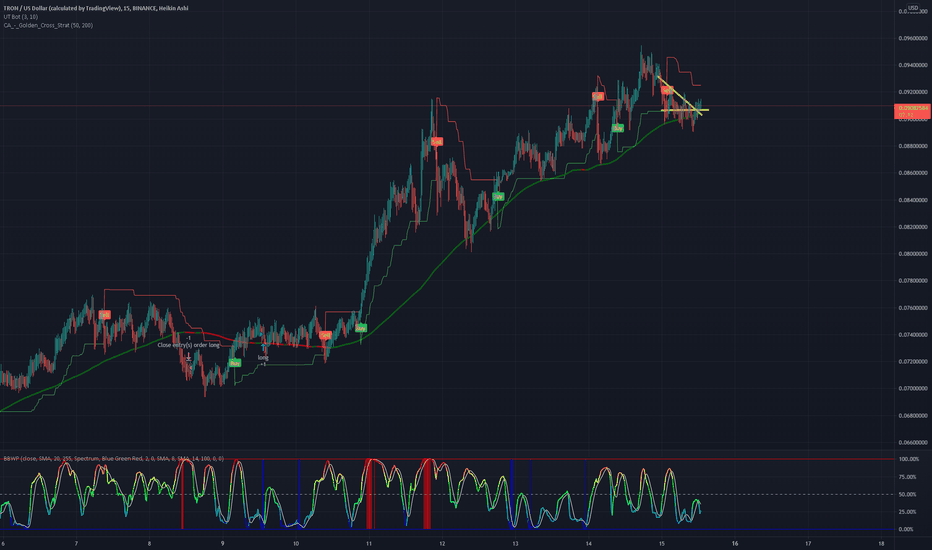
Task: Click the Buy marker just before date 13
Action: pos(499,196)
